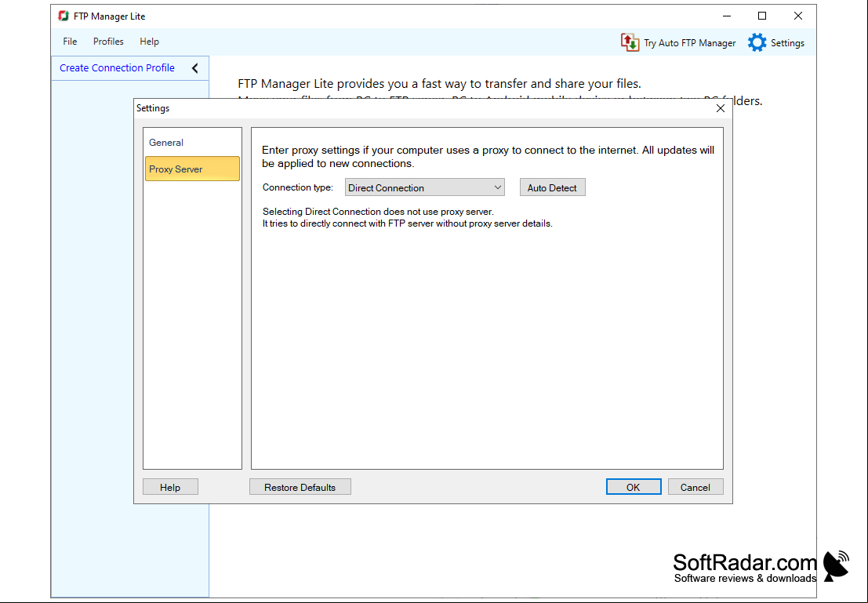This screenshot has height=603, width=868.
Task: Click the Settings gear icon
Action: [x=757, y=42]
